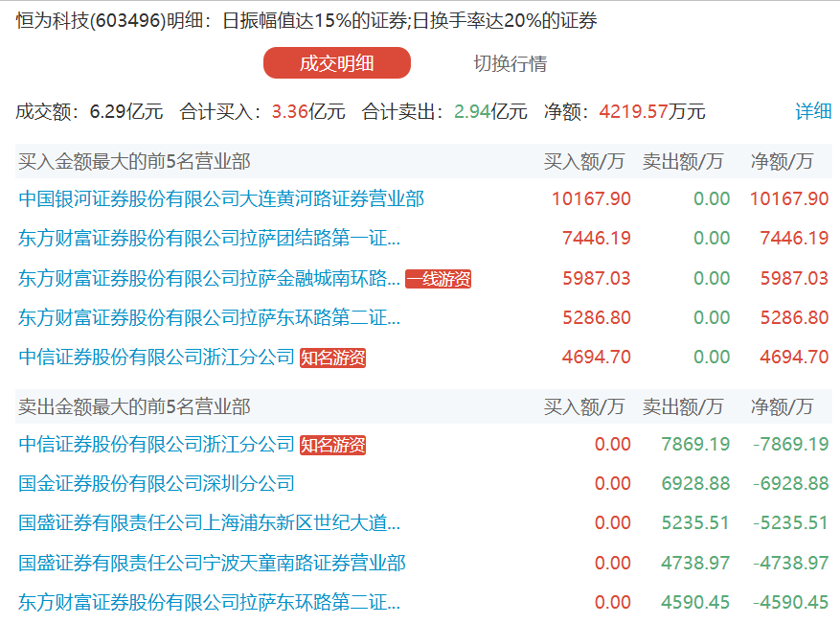Click the sell amount 5235.51
The image size is (840, 624).
click(x=695, y=522)
